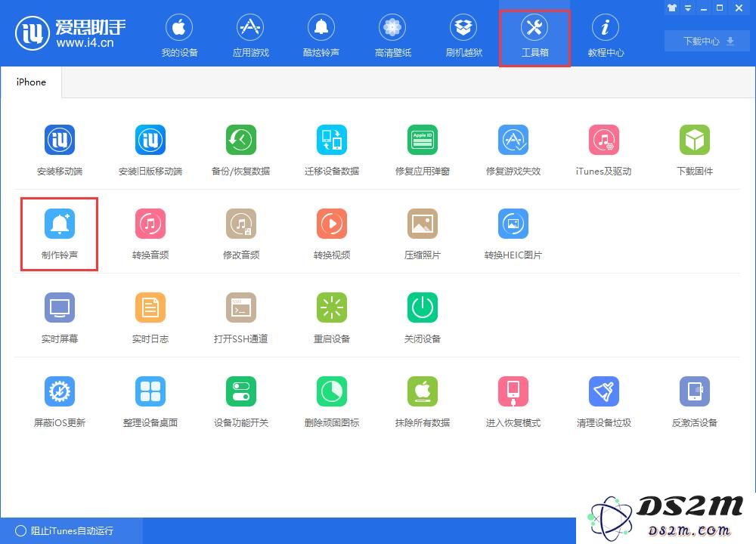Screen dimensions: 756x544
Task: Open 转换音频 audio converter
Action: point(150,233)
